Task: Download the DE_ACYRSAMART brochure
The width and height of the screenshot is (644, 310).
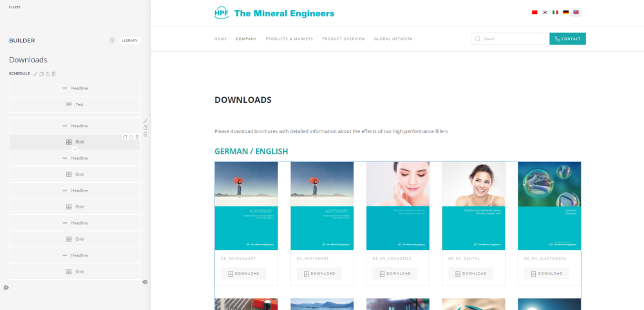Action: 243,273
